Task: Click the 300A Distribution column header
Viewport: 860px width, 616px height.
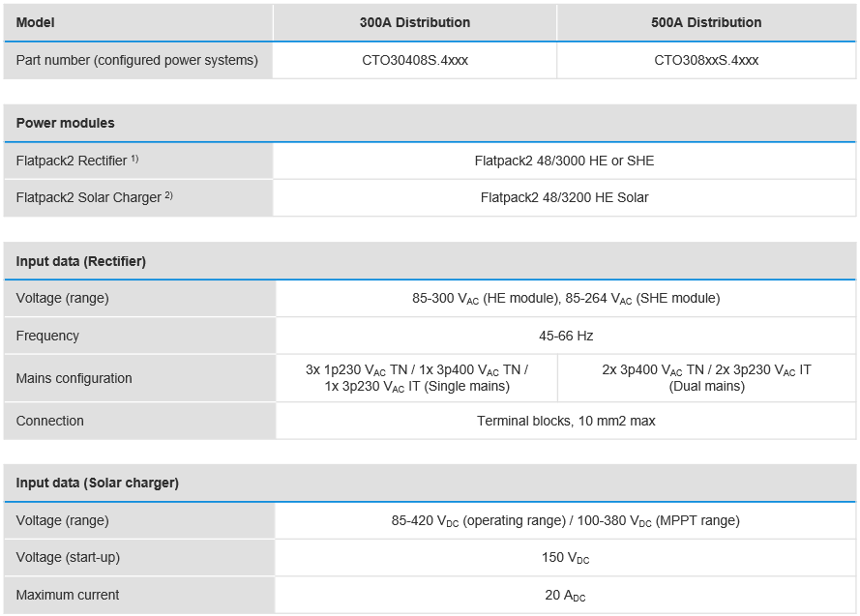Action: (x=414, y=22)
